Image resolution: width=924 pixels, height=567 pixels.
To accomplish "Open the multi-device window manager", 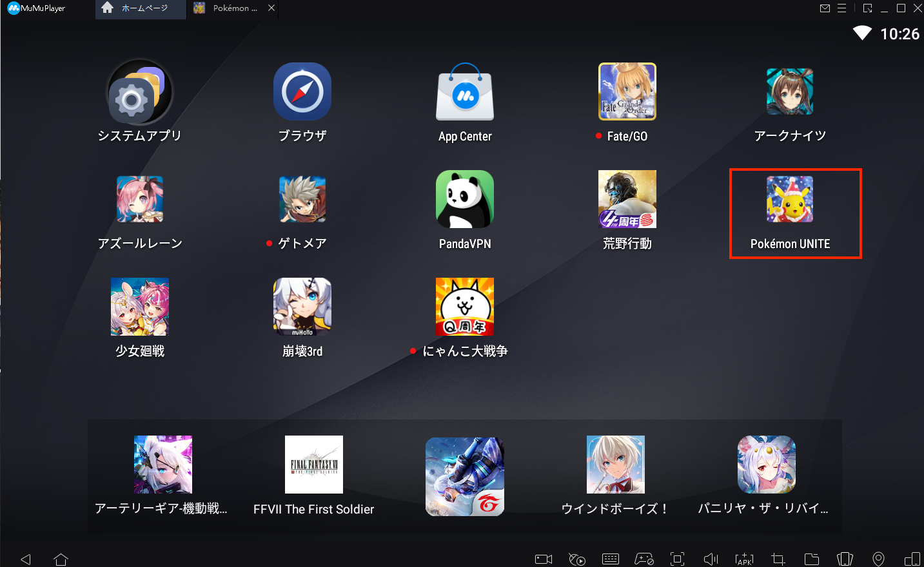I will [x=912, y=559].
